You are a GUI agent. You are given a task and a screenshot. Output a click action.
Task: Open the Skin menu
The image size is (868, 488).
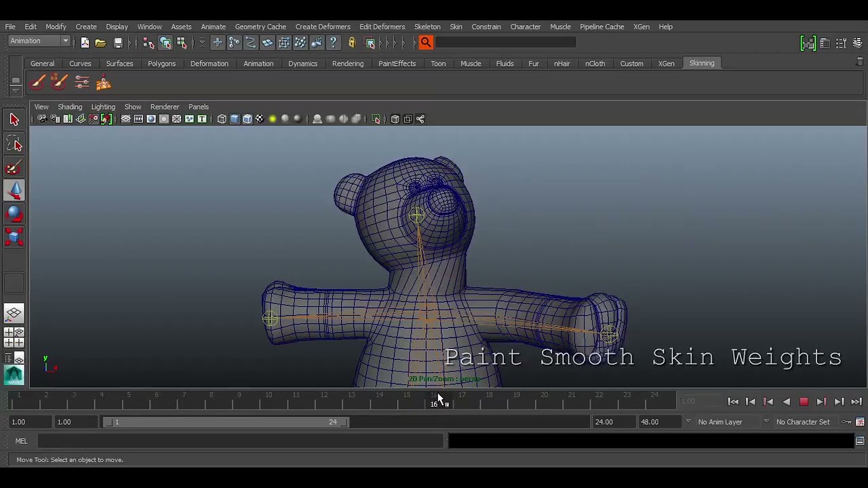[456, 26]
